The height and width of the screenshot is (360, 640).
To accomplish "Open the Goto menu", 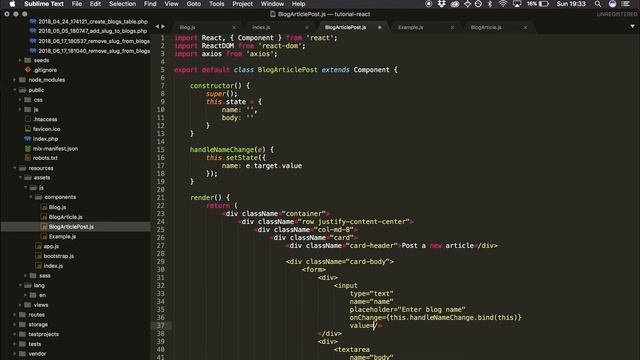I will point(193,4).
